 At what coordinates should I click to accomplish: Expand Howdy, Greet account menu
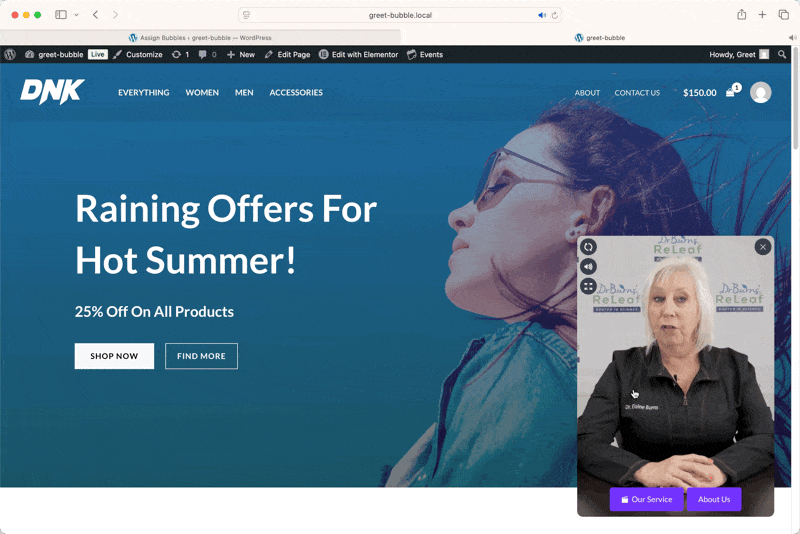(739, 55)
